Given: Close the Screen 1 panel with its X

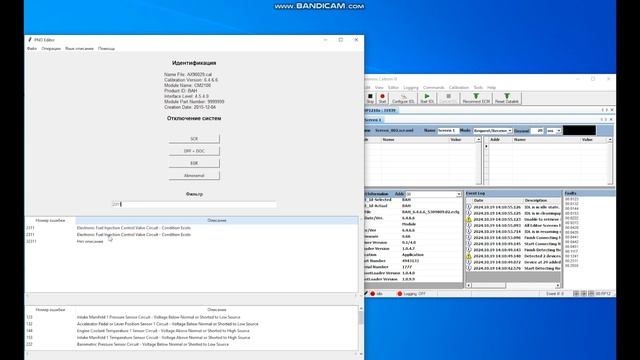Looking at the screenshot, I should tap(611, 120).
